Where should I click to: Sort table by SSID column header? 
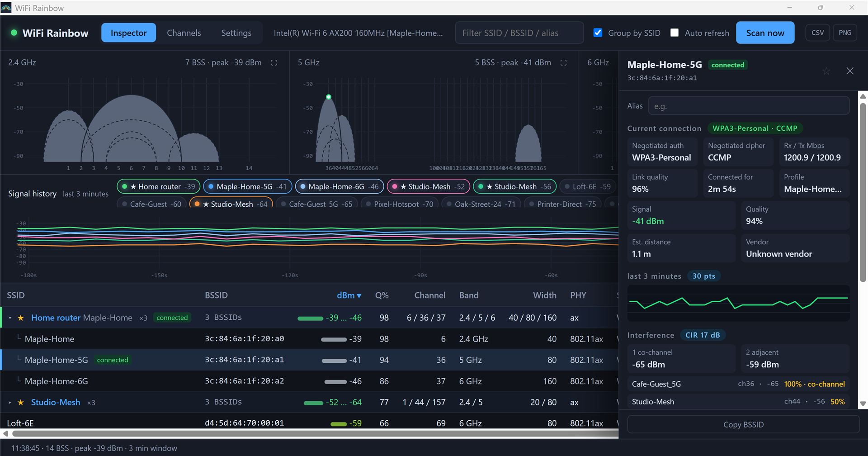(x=16, y=295)
